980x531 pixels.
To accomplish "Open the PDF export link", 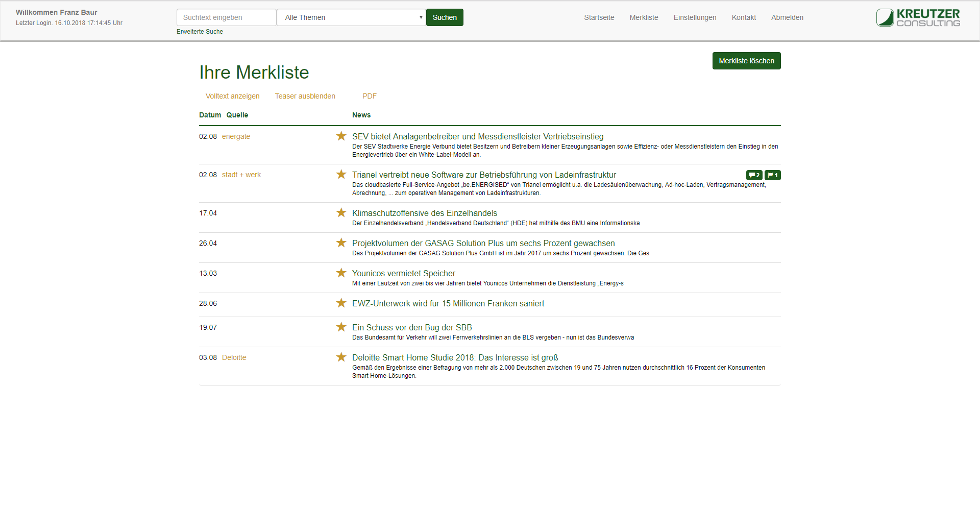I will coord(369,96).
